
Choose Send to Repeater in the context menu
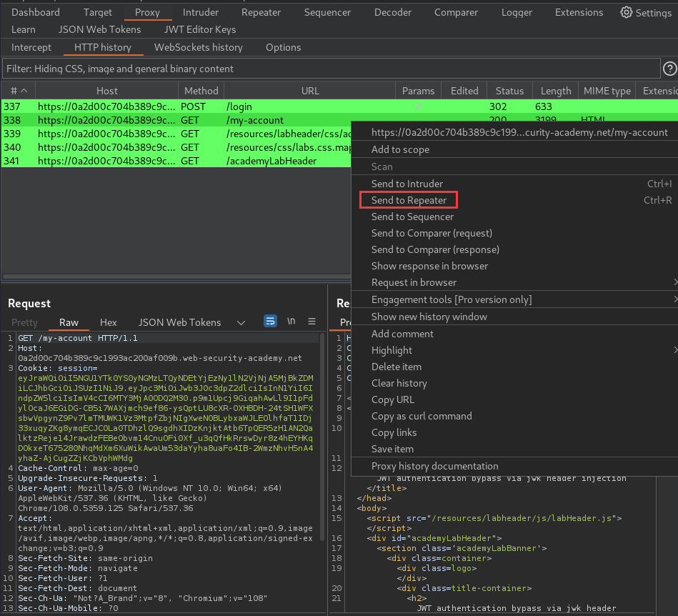pos(409,200)
